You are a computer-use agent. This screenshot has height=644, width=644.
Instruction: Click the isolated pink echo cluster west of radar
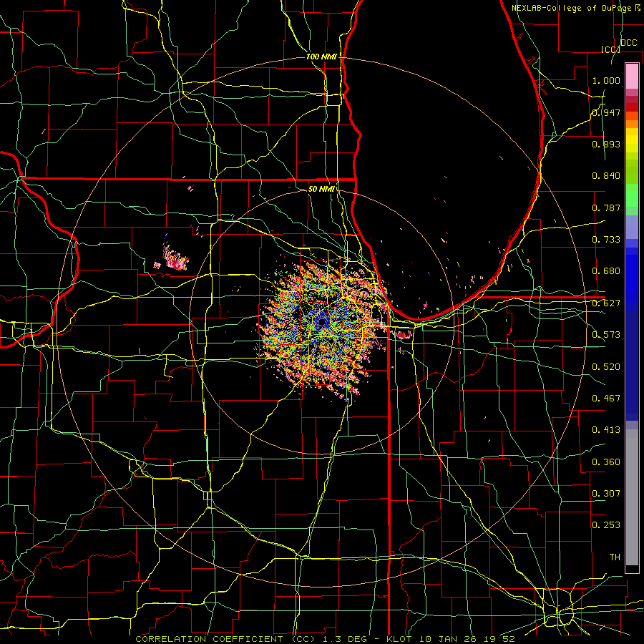(x=176, y=259)
